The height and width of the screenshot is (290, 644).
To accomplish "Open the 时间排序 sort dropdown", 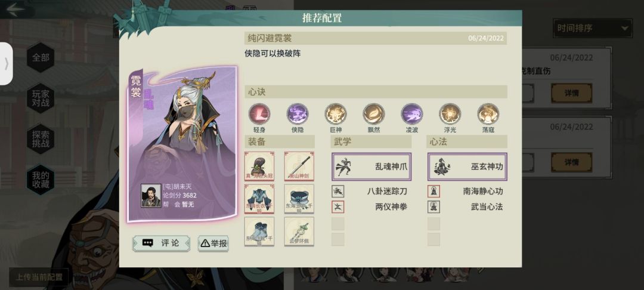I will (593, 28).
